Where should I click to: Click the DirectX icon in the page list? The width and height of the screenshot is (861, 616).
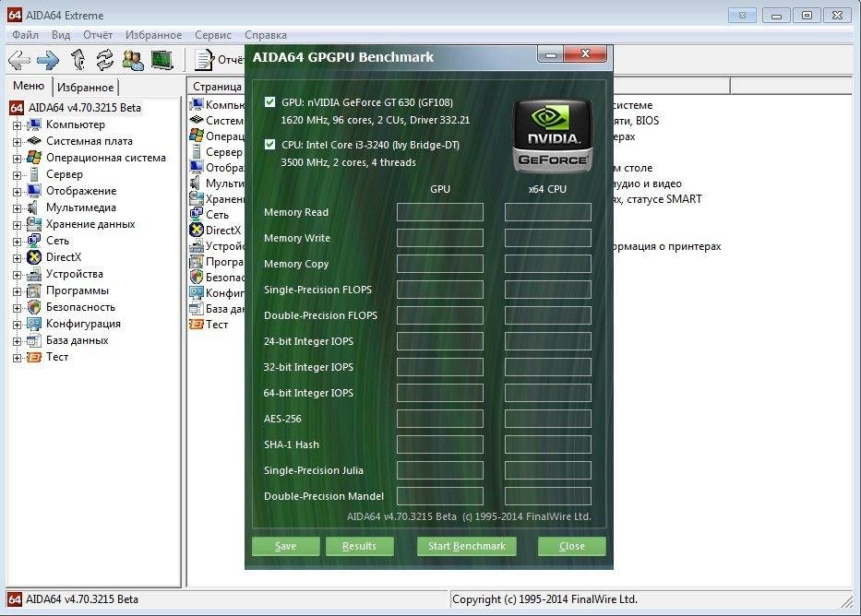tap(196, 230)
